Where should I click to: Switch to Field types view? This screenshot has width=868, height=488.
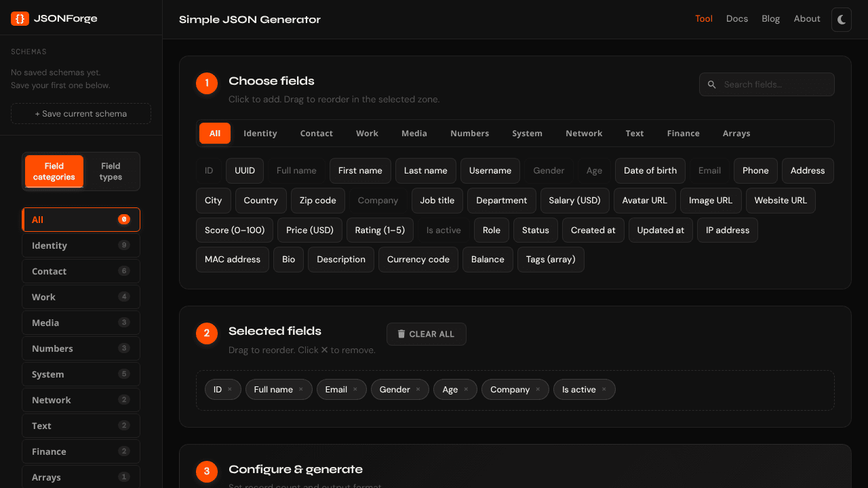click(111, 171)
